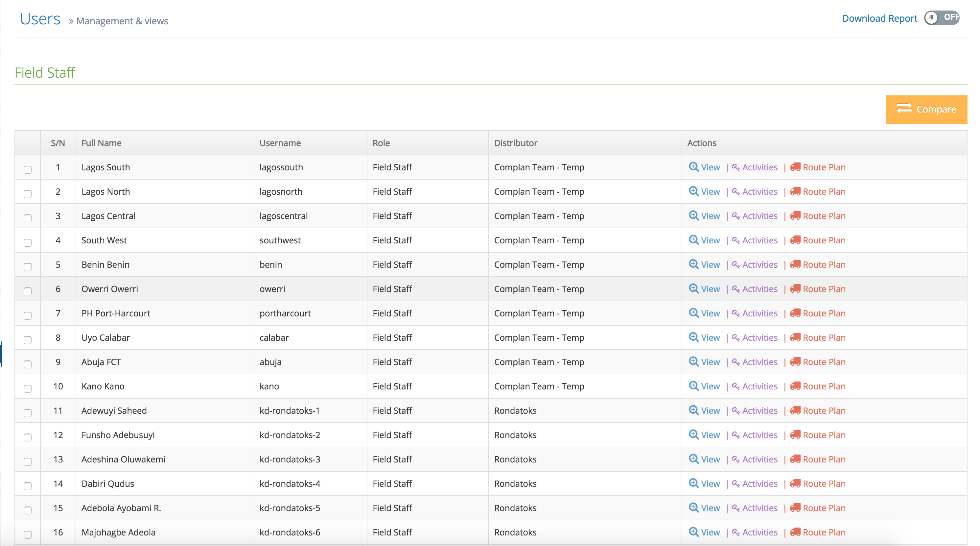Click the Distributor column header
The height and width of the screenshot is (546, 980).
tap(515, 143)
